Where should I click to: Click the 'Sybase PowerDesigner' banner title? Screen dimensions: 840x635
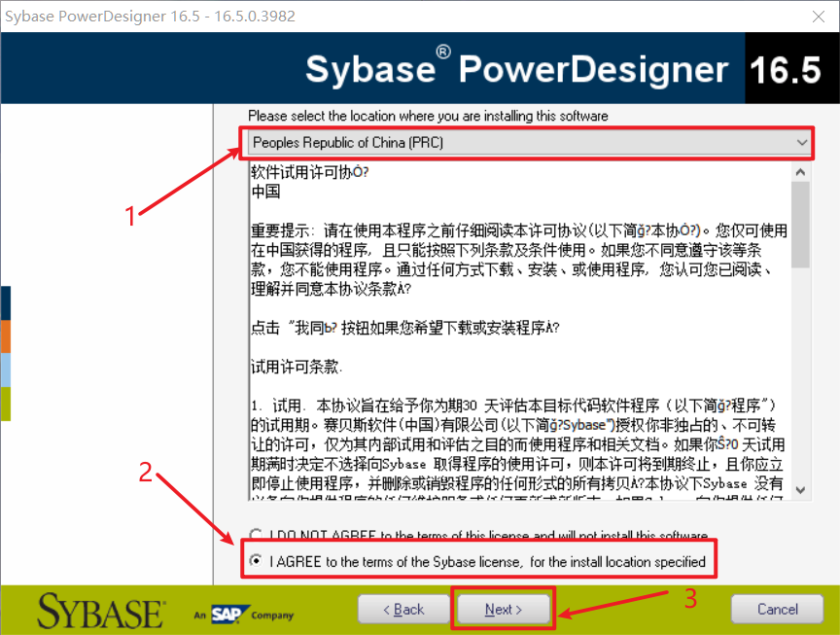pyautogui.click(x=516, y=69)
